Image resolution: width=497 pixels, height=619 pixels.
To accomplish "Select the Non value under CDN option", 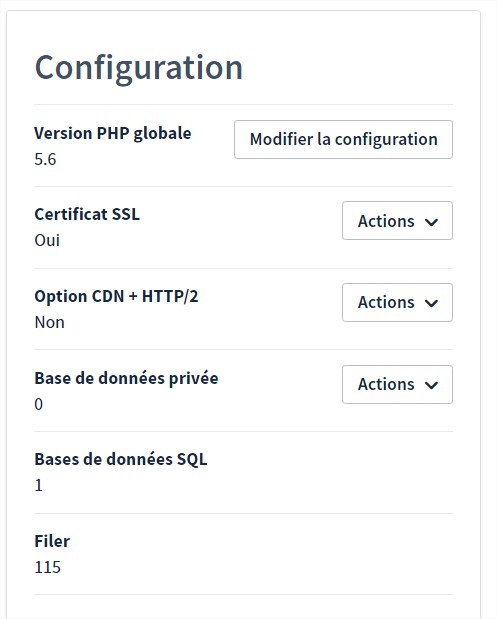I will [x=49, y=323].
